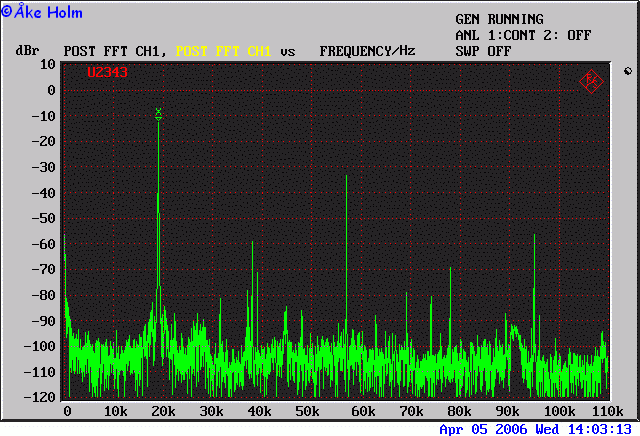Viewport: 640px width, 436px height.
Task: Click the SWP OFF status text
Action: [x=483, y=51]
